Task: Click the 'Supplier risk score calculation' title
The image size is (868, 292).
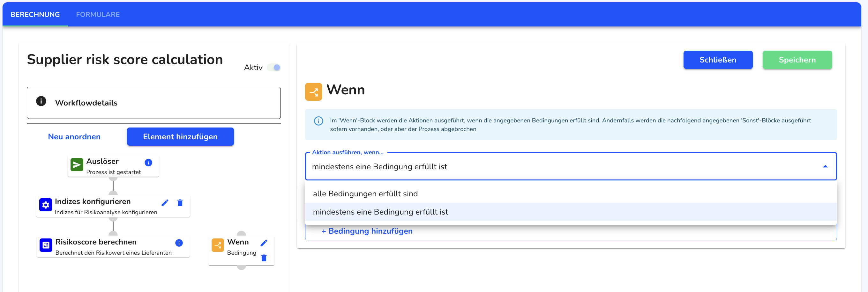Action: 125,60
